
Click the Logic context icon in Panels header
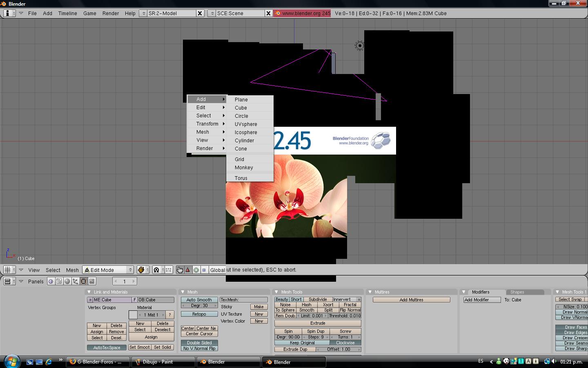pyautogui.click(x=51, y=281)
